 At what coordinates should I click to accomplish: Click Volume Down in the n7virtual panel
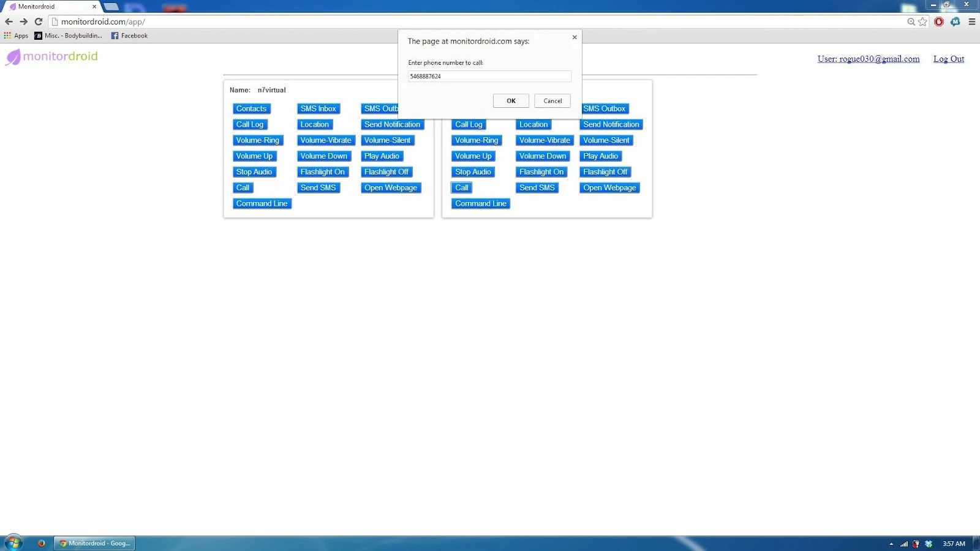pos(323,157)
